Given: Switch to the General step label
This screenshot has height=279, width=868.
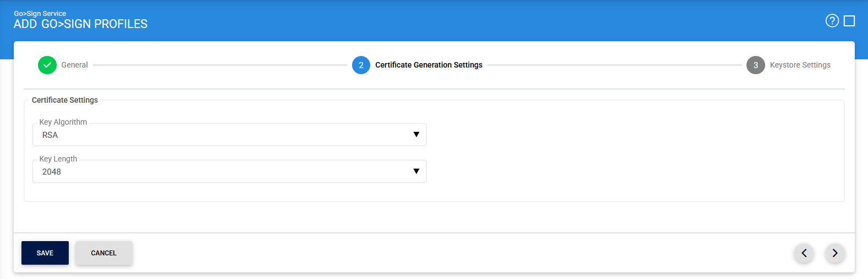Looking at the screenshot, I should [74, 65].
